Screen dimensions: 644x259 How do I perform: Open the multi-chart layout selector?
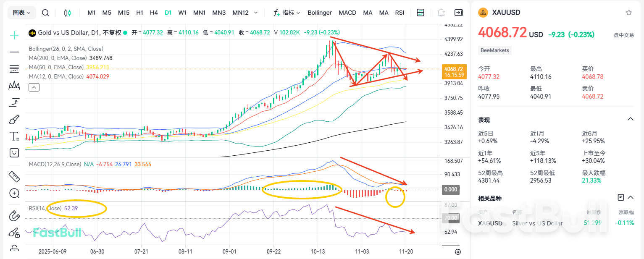tap(420, 13)
